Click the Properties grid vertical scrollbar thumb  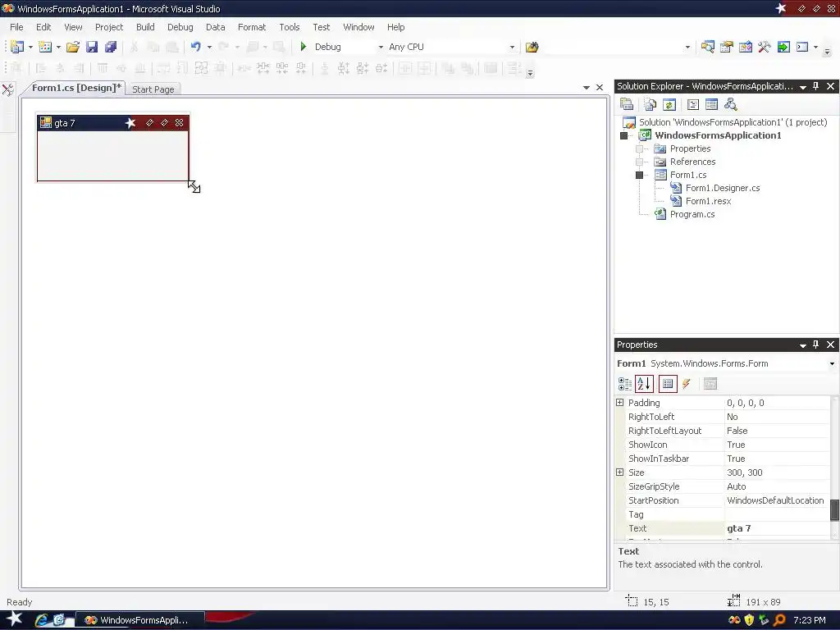point(834,509)
